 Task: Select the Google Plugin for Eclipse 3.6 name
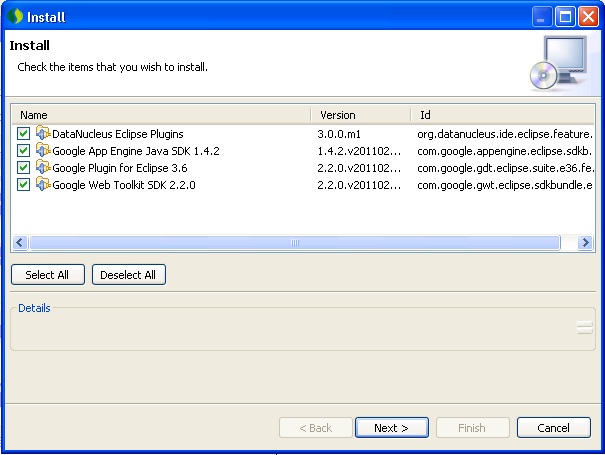120,168
